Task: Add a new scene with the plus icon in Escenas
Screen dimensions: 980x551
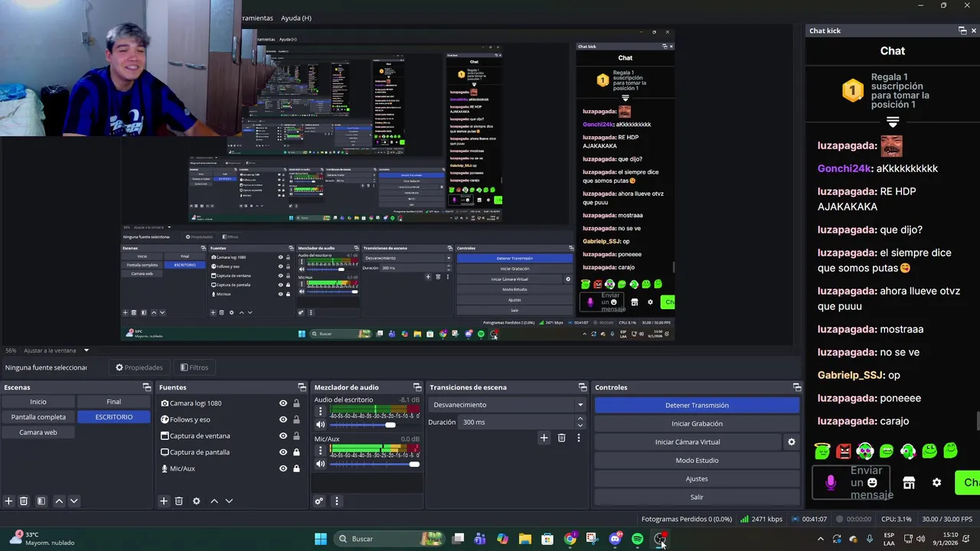Action: [8, 501]
